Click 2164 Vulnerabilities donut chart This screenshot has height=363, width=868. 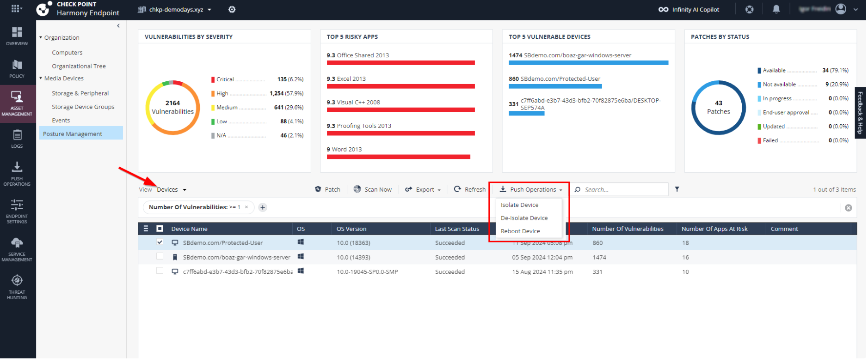pyautogui.click(x=172, y=108)
